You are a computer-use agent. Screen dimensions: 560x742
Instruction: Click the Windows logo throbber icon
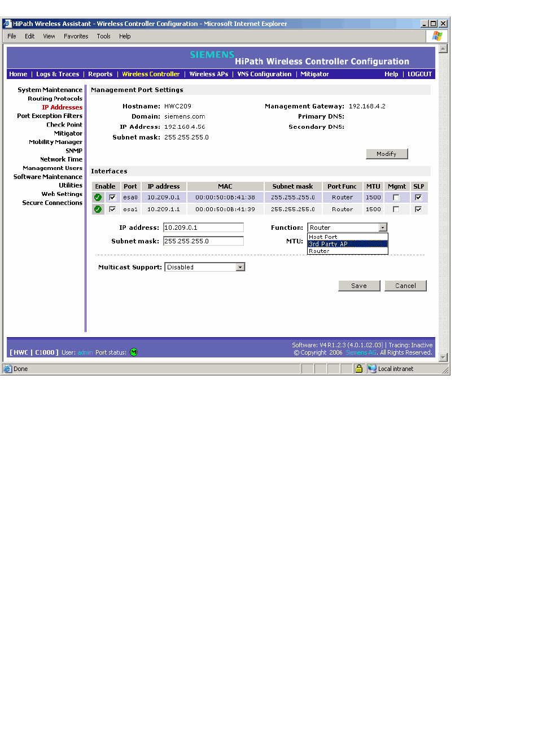pyautogui.click(x=437, y=36)
